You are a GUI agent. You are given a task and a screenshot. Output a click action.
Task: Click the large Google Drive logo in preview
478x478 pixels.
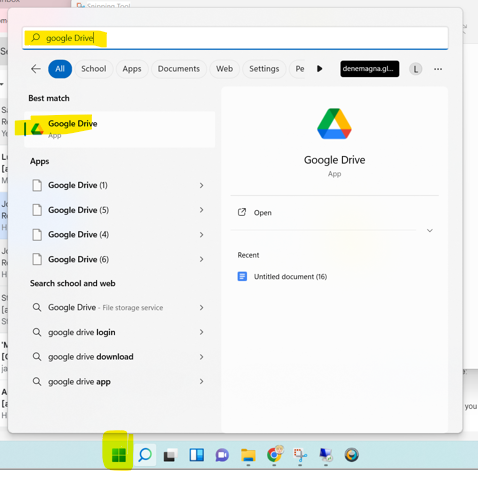click(x=334, y=124)
